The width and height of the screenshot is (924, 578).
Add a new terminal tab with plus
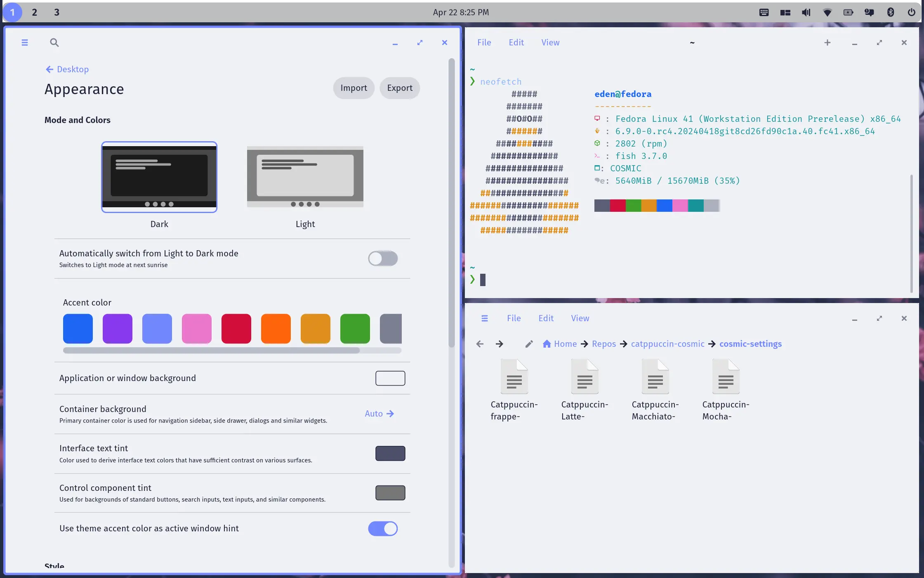(x=827, y=43)
